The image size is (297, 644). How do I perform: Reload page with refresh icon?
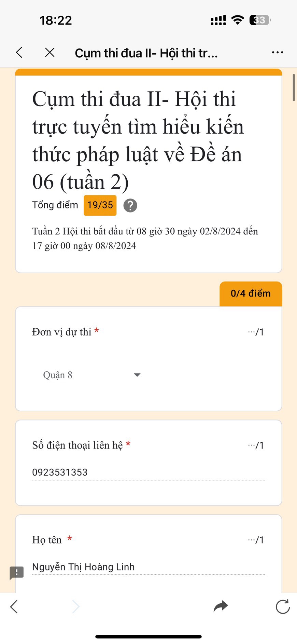pos(283,606)
